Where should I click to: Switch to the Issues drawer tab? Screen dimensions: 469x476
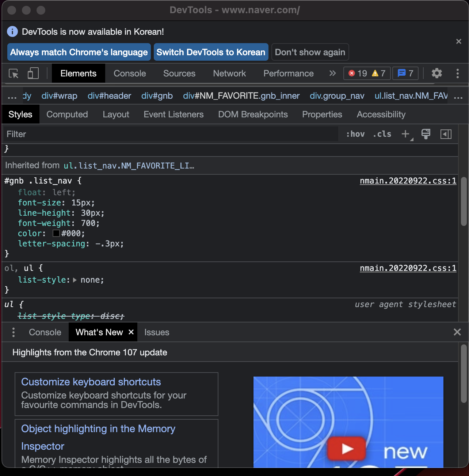(x=157, y=332)
